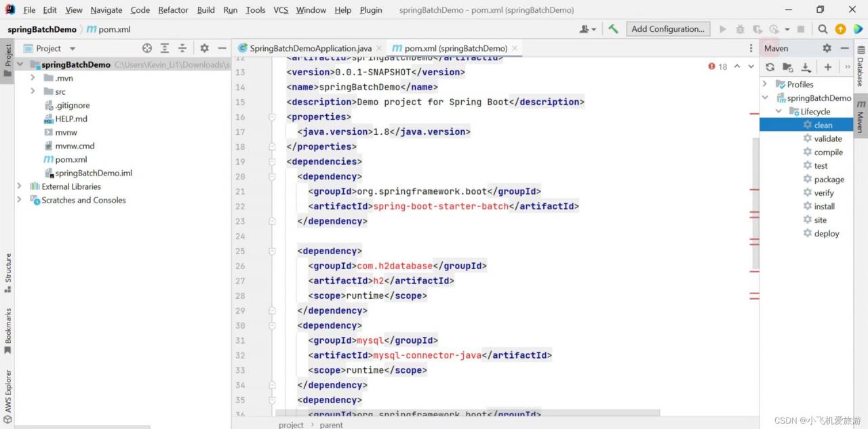Collapse the Lifecycle node in Maven
The height and width of the screenshot is (429, 868).
[x=779, y=111]
